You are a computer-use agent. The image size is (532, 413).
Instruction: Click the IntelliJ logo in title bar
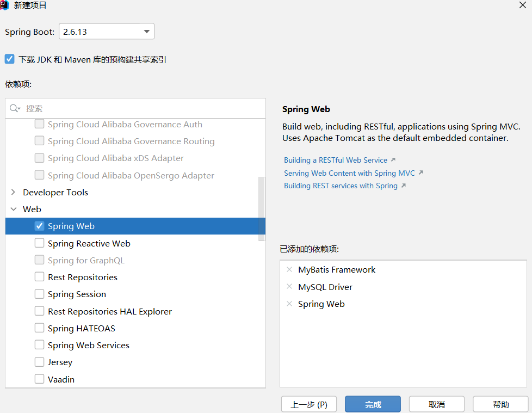pos(4,5)
